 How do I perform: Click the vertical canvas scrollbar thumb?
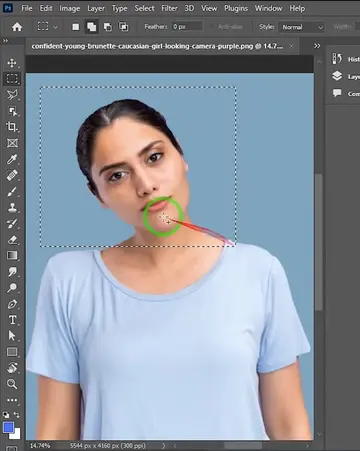(319, 242)
